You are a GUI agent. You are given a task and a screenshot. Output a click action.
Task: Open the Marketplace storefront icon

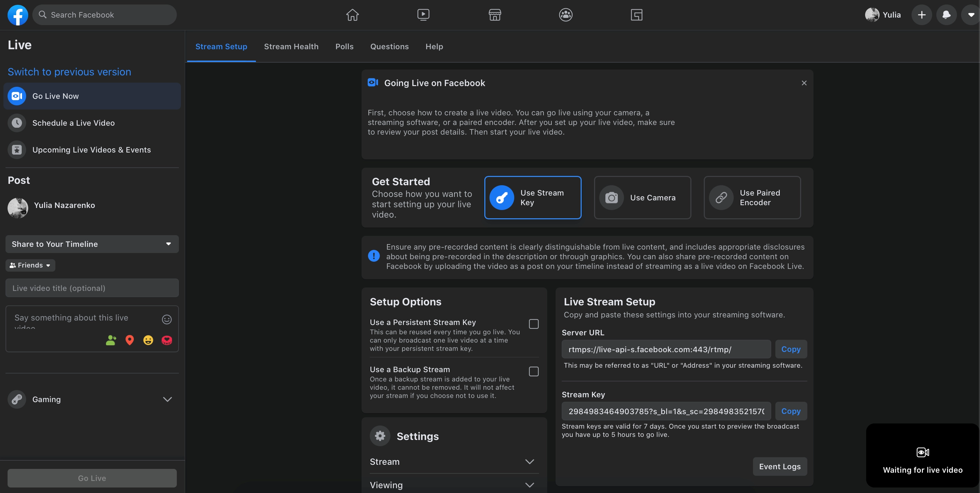coord(495,15)
